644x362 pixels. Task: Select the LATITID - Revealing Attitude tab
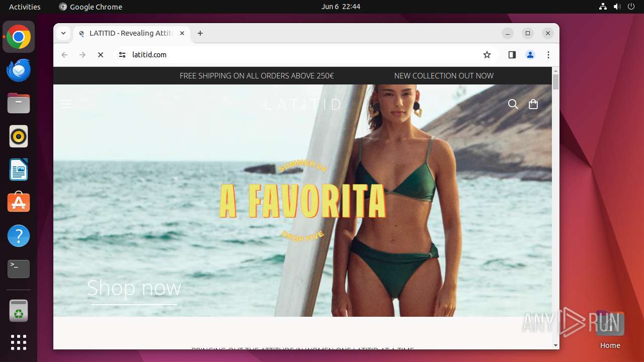[132, 33]
